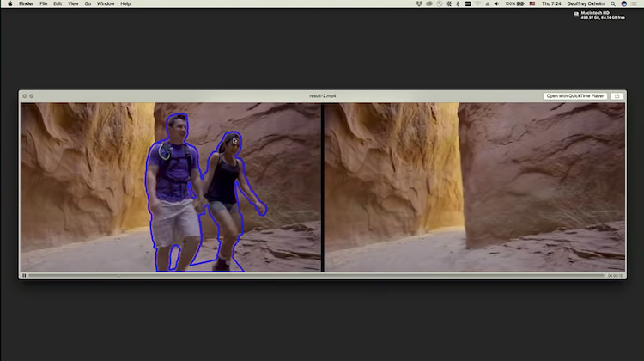The width and height of the screenshot is (644, 361).
Task: Open the Go menu
Action: (88, 3)
